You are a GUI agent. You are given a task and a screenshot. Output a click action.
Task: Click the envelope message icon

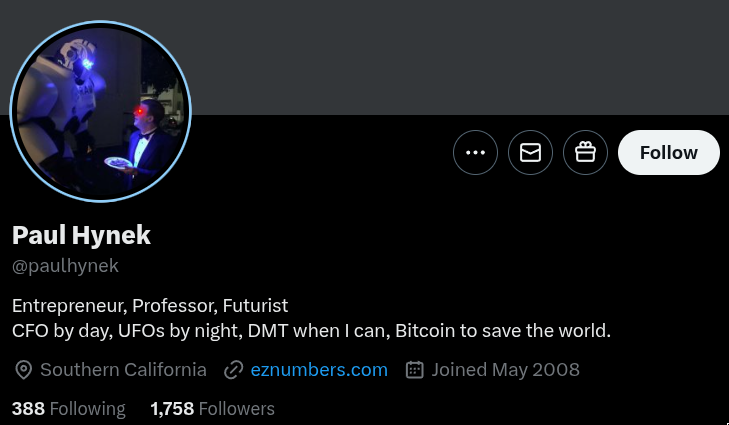coord(530,153)
